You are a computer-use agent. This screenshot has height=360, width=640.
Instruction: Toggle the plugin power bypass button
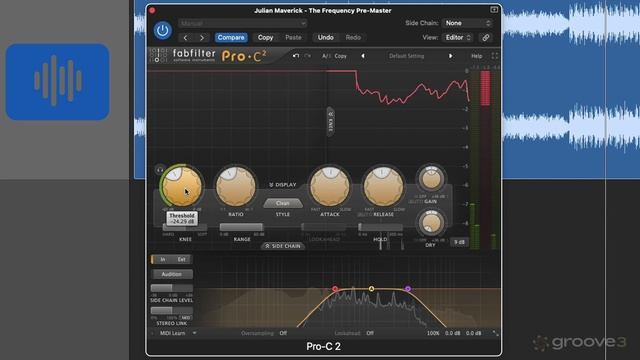[162, 31]
